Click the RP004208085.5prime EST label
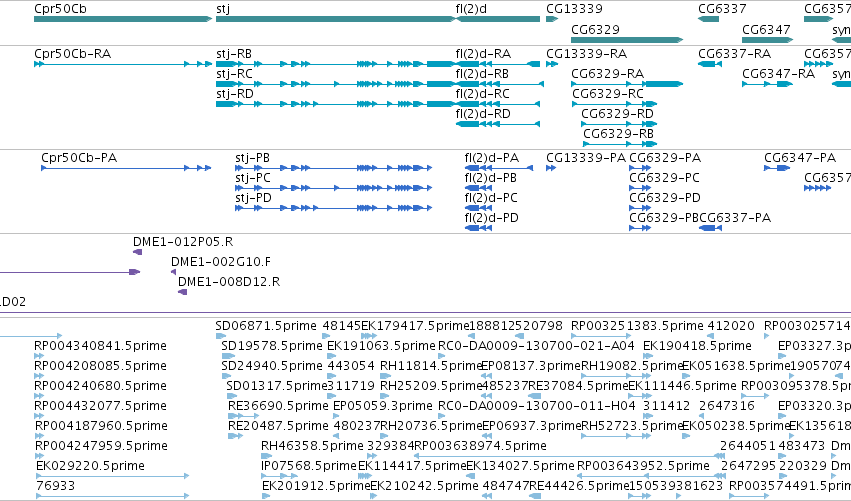Image resolution: width=851 pixels, height=501 pixels. point(100,366)
